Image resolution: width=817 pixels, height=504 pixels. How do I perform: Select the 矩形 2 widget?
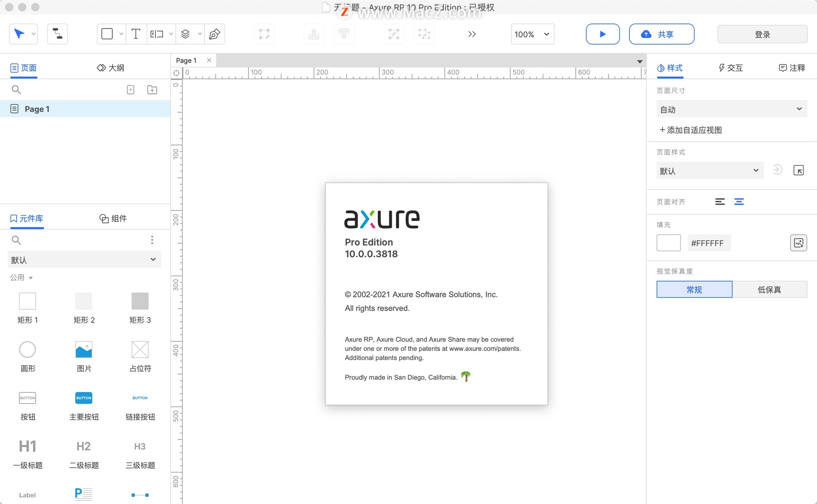[84, 308]
